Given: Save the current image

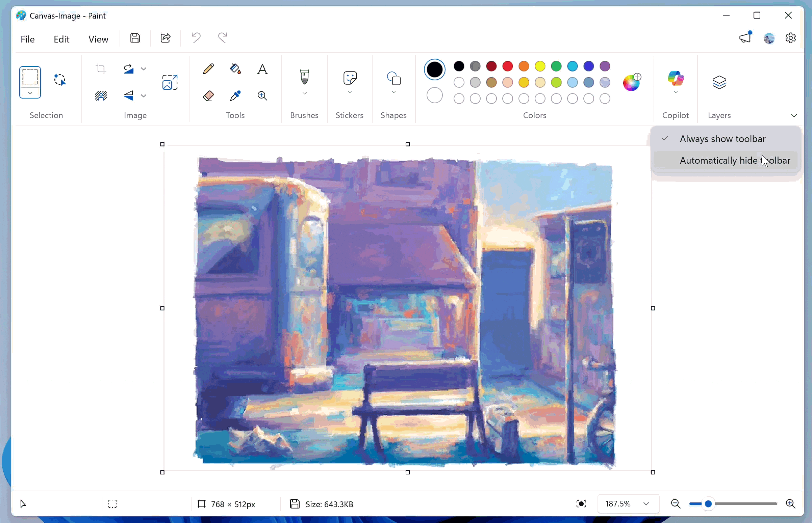Looking at the screenshot, I should [135, 38].
